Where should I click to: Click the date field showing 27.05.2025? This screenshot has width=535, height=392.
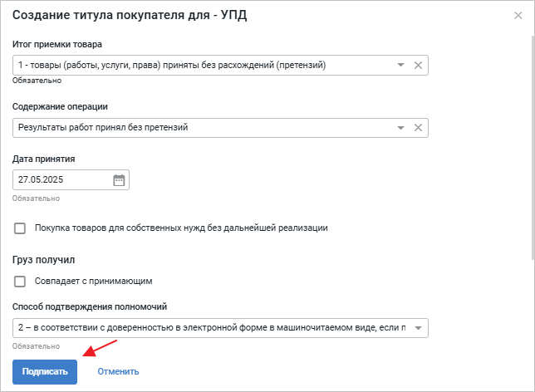[x=60, y=179]
